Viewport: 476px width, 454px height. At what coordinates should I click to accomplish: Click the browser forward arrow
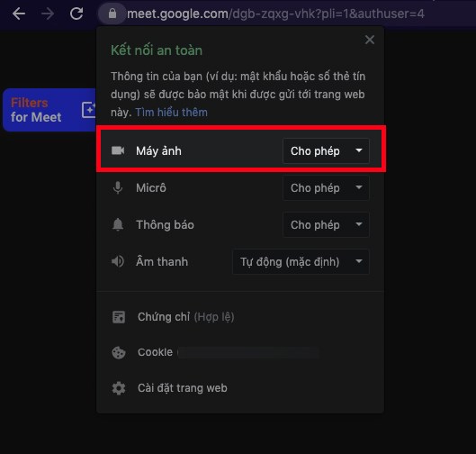(x=48, y=14)
